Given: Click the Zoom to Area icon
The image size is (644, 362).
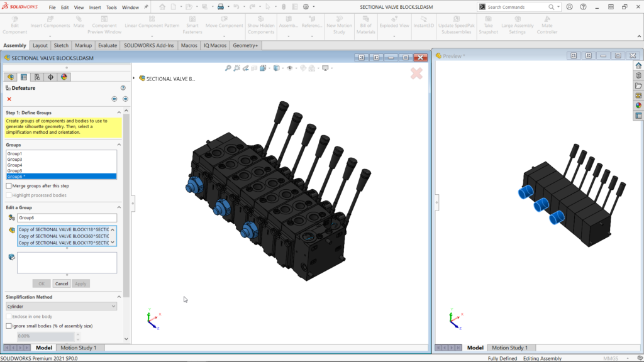Looking at the screenshot, I should coord(237,68).
